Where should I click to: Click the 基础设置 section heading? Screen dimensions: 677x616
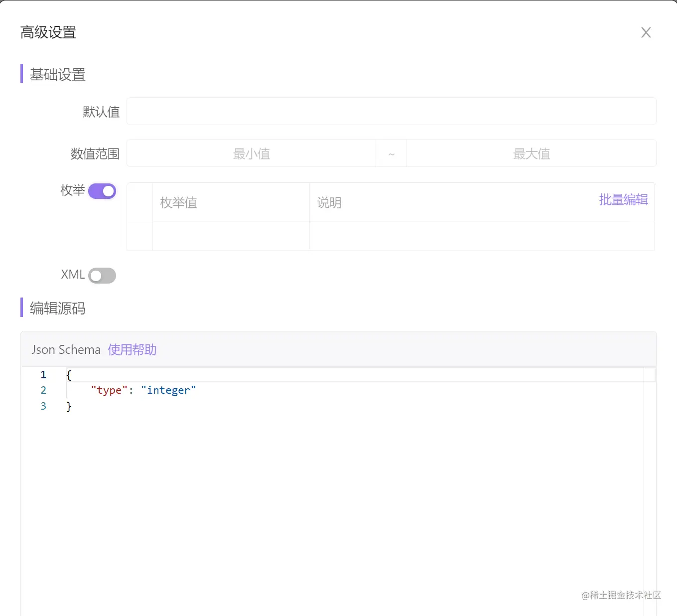(x=57, y=74)
